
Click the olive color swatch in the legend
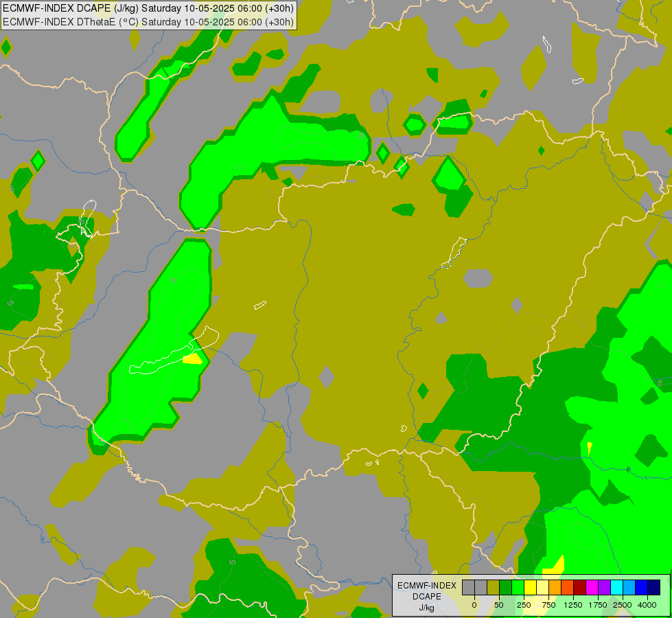tap(494, 588)
